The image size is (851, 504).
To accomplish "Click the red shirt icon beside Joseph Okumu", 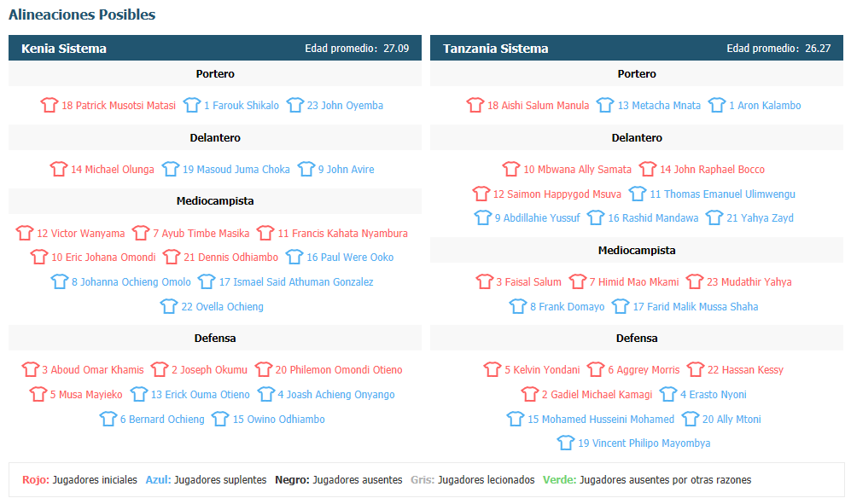I will click(160, 369).
